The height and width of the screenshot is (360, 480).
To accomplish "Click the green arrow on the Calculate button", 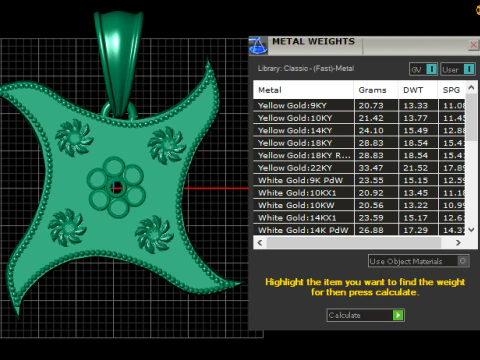I will pyautogui.click(x=398, y=315).
